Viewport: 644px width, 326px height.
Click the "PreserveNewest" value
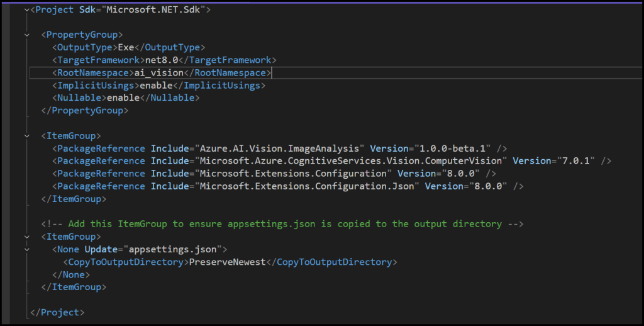pyautogui.click(x=227, y=262)
